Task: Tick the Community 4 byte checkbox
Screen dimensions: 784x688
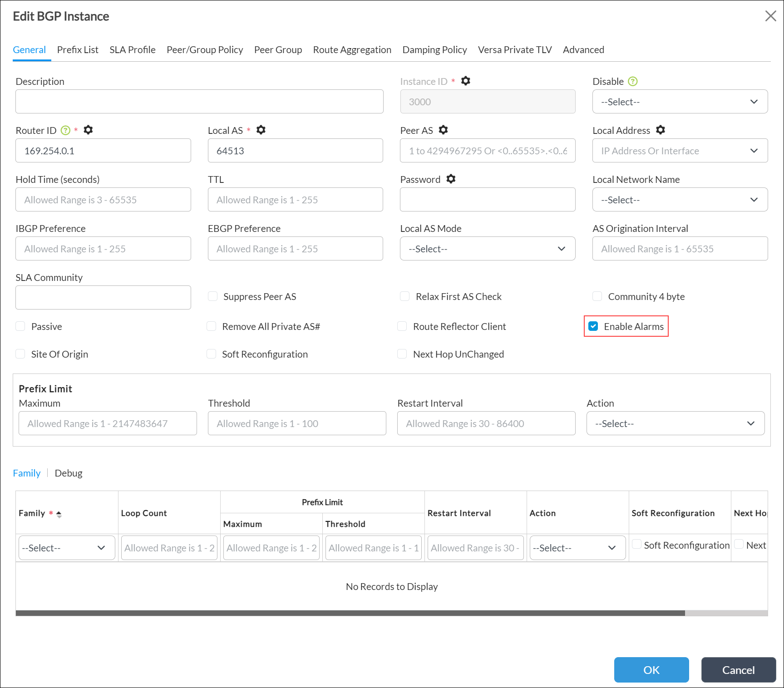Action: coord(597,296)
